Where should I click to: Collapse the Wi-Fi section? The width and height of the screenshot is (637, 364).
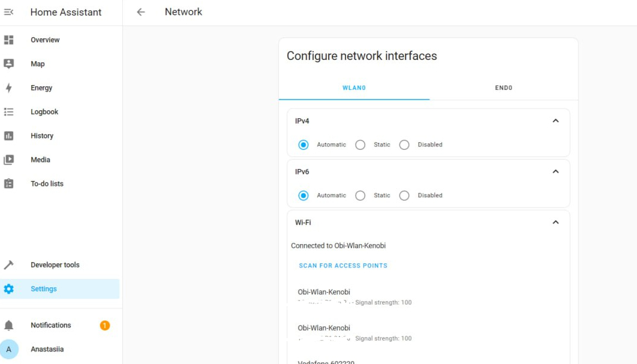pos(555,222)
